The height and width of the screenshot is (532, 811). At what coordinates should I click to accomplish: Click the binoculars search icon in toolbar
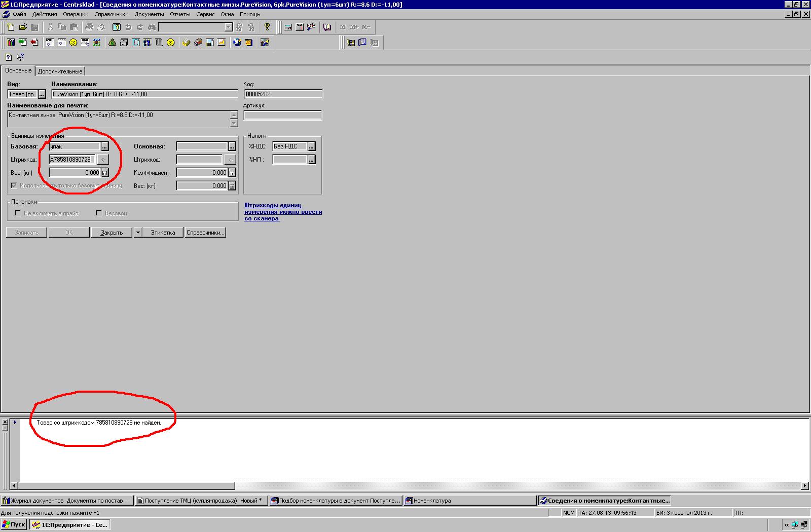[x=151, y=27]
